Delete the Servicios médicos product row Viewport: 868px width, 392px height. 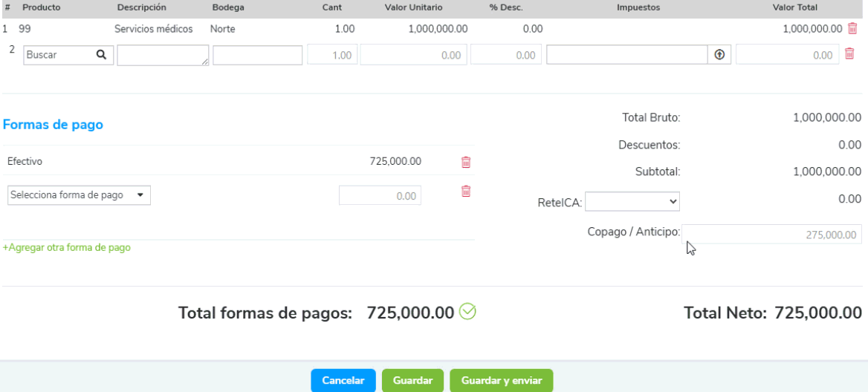(x=852, y=29)
